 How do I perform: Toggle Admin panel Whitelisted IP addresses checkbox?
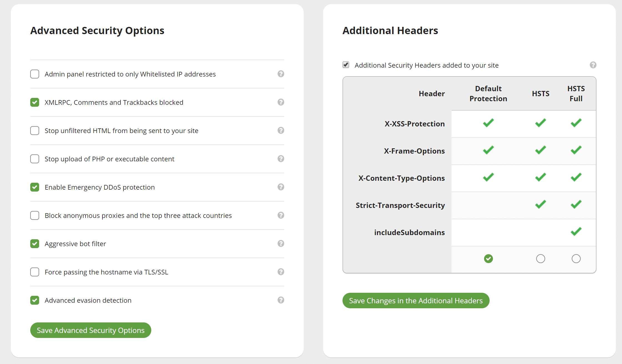pyautogui.click(x=34, y=74)
